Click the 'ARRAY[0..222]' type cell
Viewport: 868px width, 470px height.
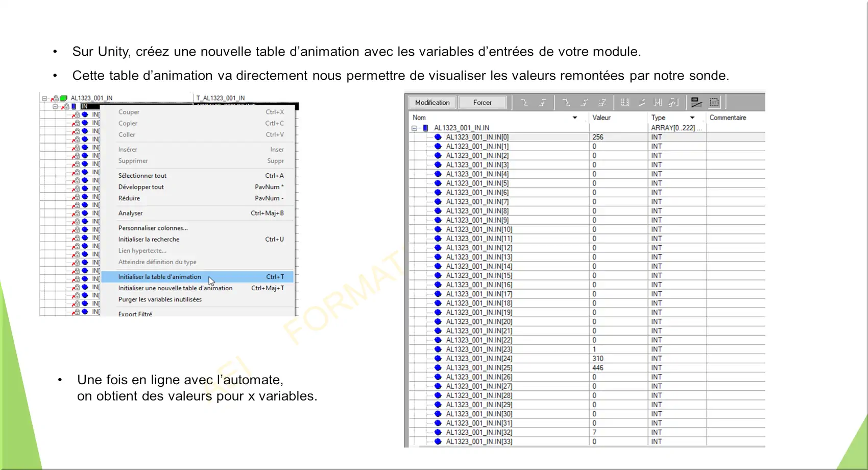click(676, 128)
